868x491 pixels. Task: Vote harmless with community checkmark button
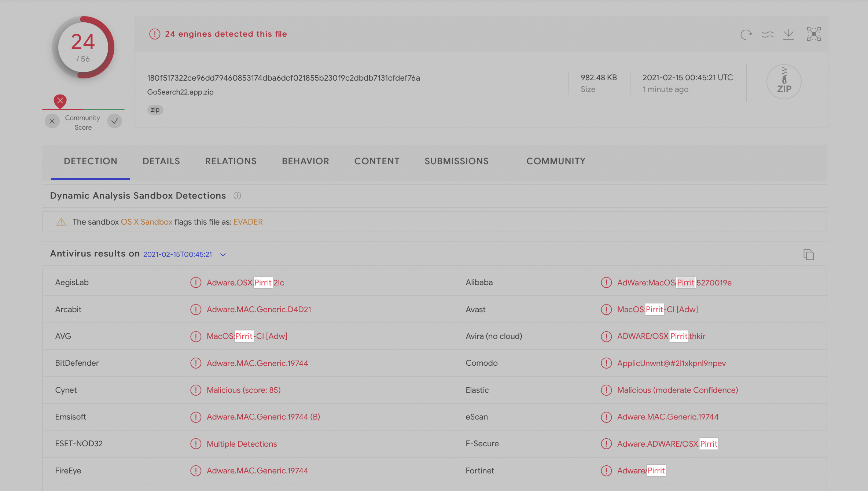[114, 121]
